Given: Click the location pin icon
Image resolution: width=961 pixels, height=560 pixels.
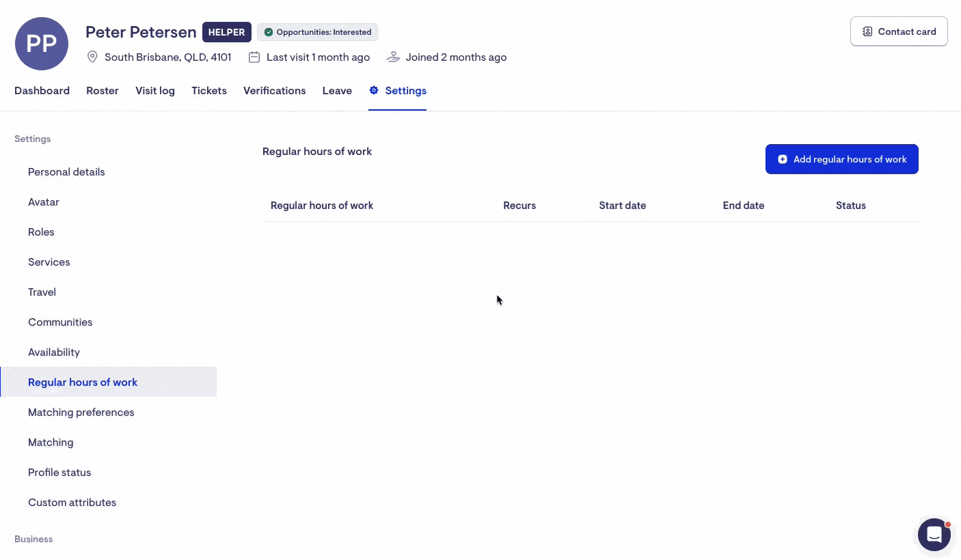Looking at the screenshot, I should coord(92,57).
